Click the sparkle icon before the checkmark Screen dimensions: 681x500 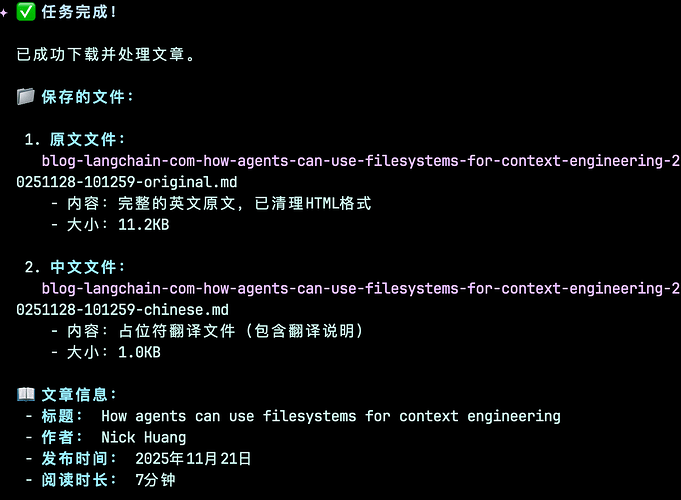click(7, 12)
